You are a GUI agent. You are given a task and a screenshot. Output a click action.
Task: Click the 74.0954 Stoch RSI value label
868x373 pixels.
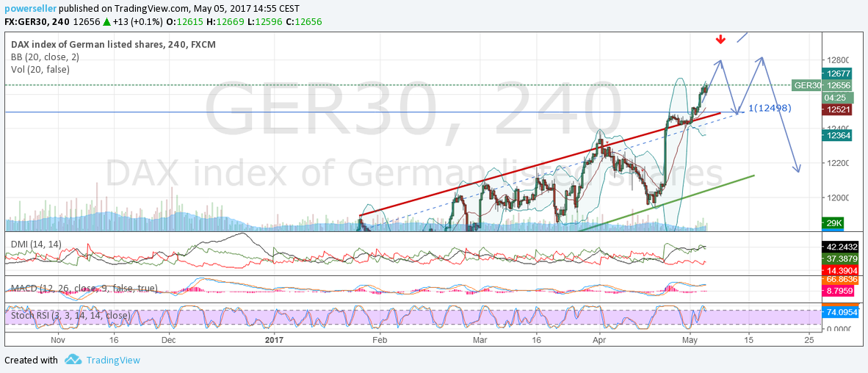point(840,312)
